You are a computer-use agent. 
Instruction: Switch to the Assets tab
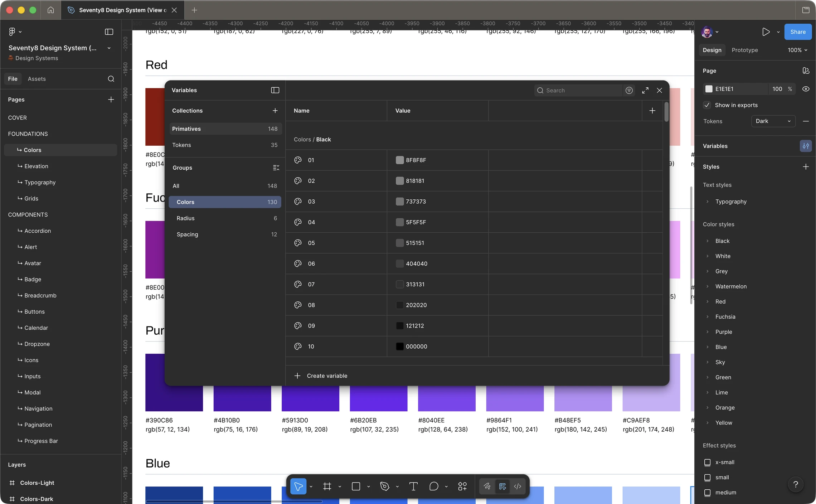37,79
